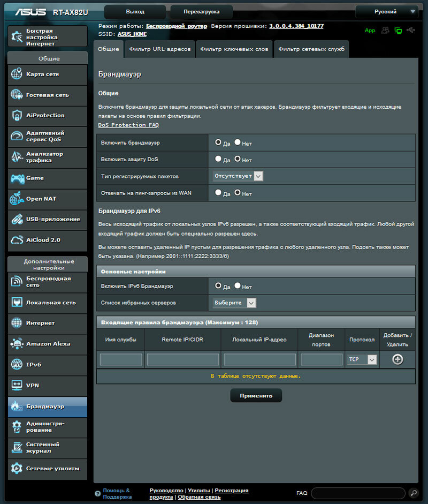Open the DoS Protection FAQ link
The height and width of the screenshot is (504, 428).
pyautogui.click(x=128, y=125)
